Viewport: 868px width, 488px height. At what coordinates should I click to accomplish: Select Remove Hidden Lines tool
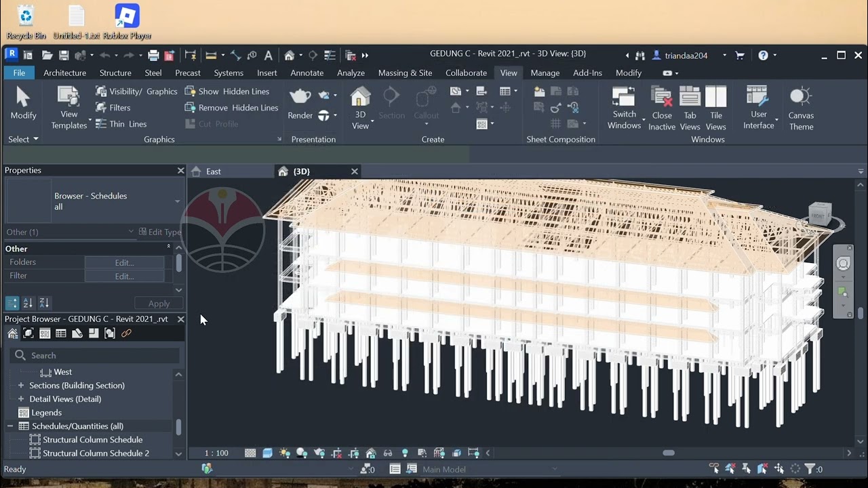231,108
